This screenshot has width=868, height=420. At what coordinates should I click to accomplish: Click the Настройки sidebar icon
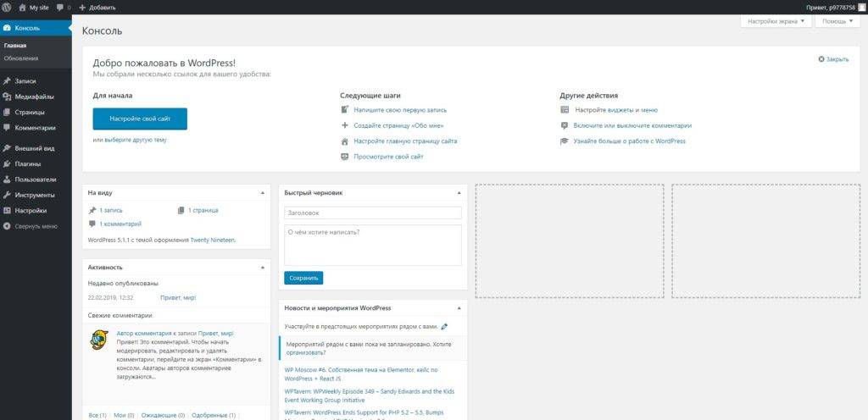[7, 211]
